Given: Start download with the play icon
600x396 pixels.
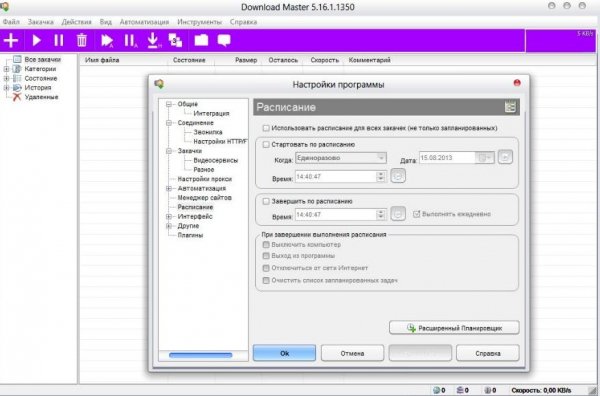Looking at the screenshot, I should pyautogui.click(x=36, y=41).
